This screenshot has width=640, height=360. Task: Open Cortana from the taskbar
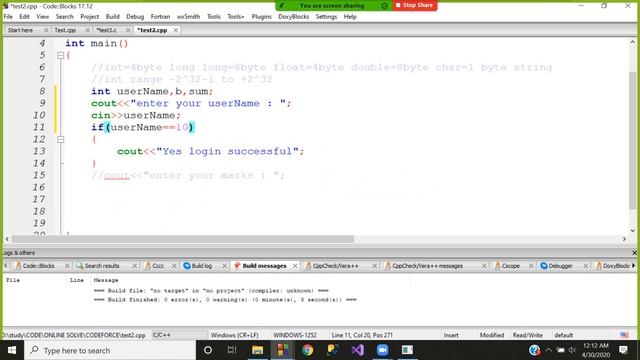(208, 350)
